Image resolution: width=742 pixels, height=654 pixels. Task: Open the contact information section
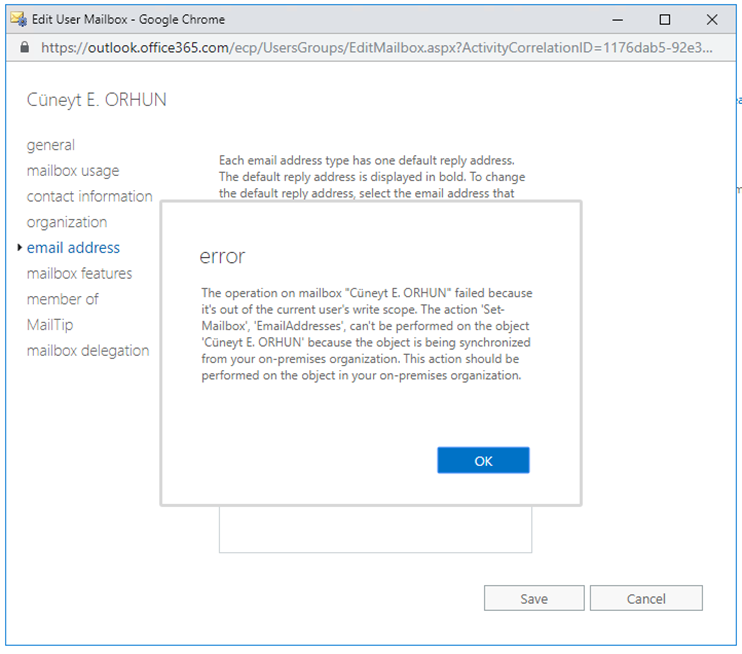click(89, 196)
